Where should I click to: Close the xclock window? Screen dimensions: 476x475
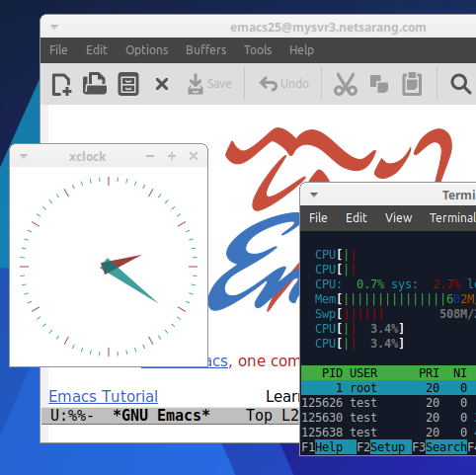194,156
